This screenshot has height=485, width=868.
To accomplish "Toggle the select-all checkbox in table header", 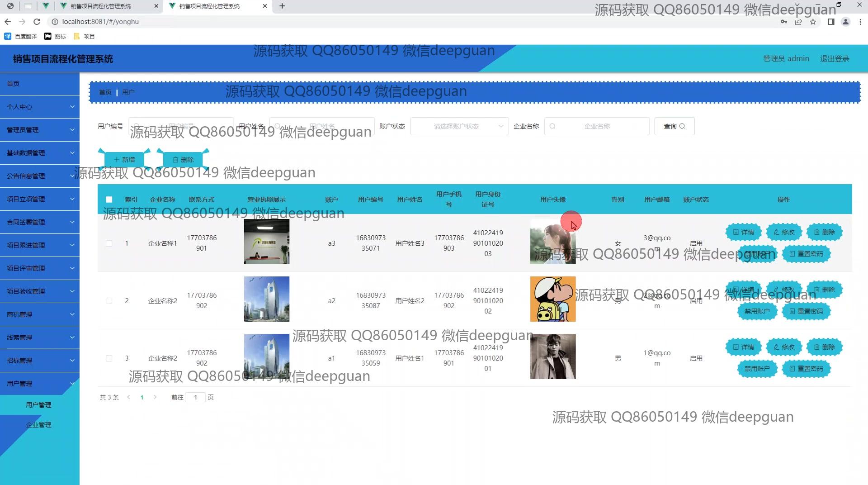I will (x=109, y=200).
